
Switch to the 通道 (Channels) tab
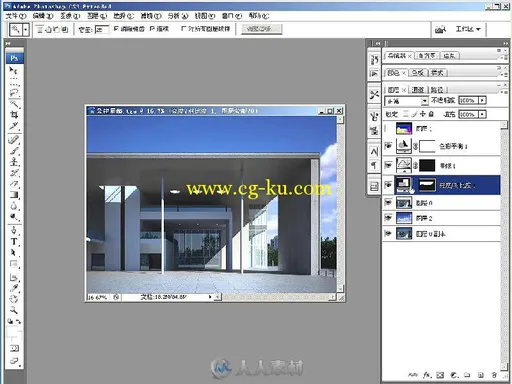tap(417, 90)
